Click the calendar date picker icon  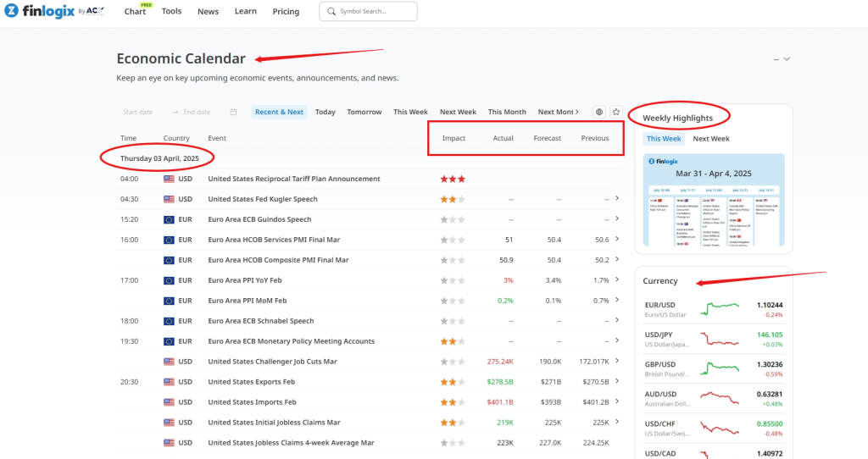click(x=233, y=112)
